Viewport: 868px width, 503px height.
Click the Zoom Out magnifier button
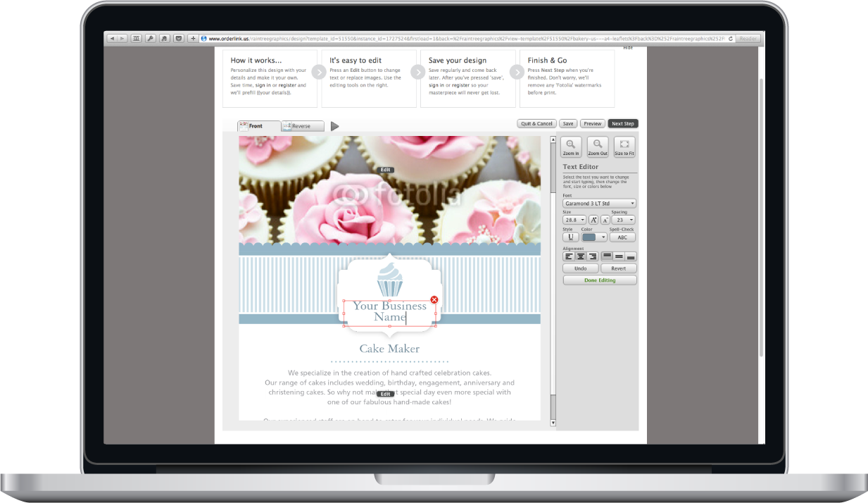pyautogui.click(x=598, y=147)
